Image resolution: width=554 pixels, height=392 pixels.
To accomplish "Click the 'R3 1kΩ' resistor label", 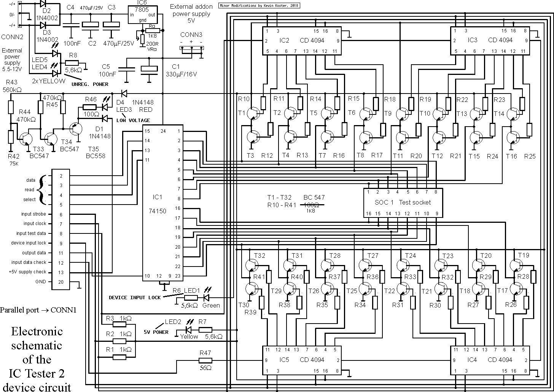I will coord(118,318).
